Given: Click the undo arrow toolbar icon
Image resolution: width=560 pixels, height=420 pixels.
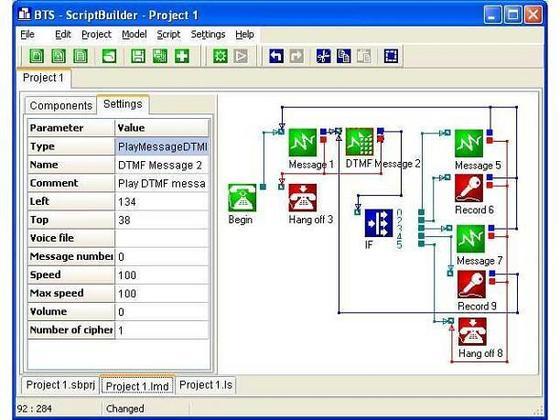Looking at the screenshot, I should click(x=276, y=56).
